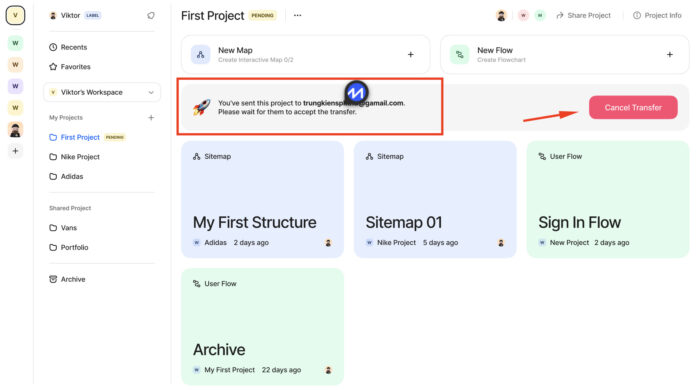700x390 pixels.
Task: Open the Nike Project folder
Action: (x=74, y=157)
